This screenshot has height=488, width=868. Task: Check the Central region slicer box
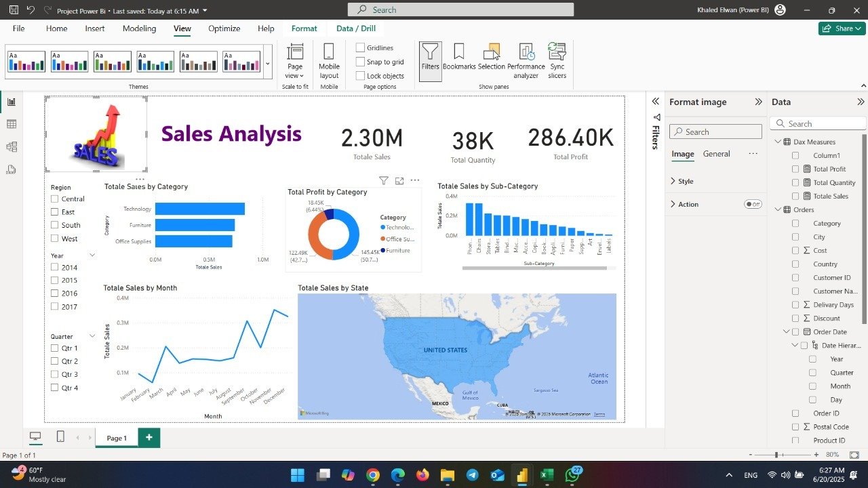[x=55, y=199]
